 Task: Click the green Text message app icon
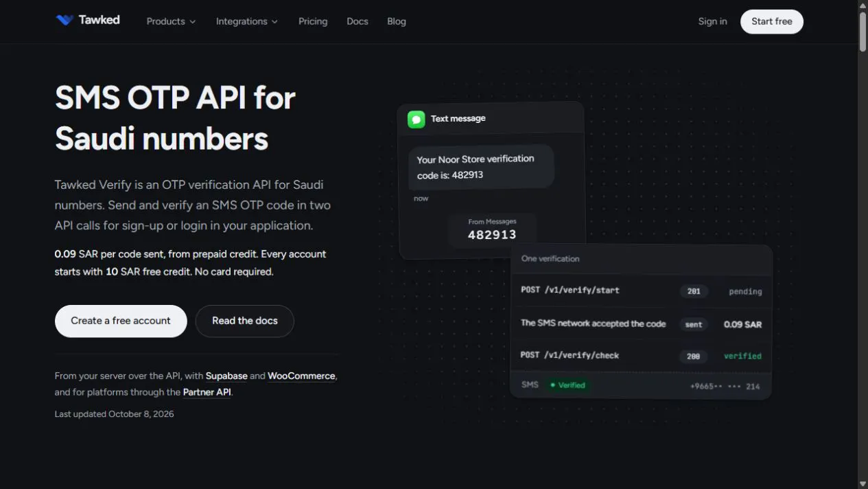[x=416, y=119]
